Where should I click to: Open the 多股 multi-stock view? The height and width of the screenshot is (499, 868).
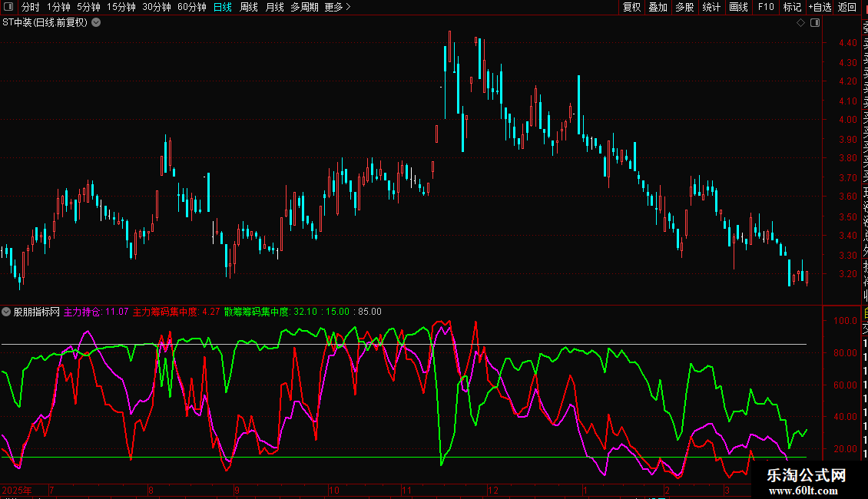684,7
